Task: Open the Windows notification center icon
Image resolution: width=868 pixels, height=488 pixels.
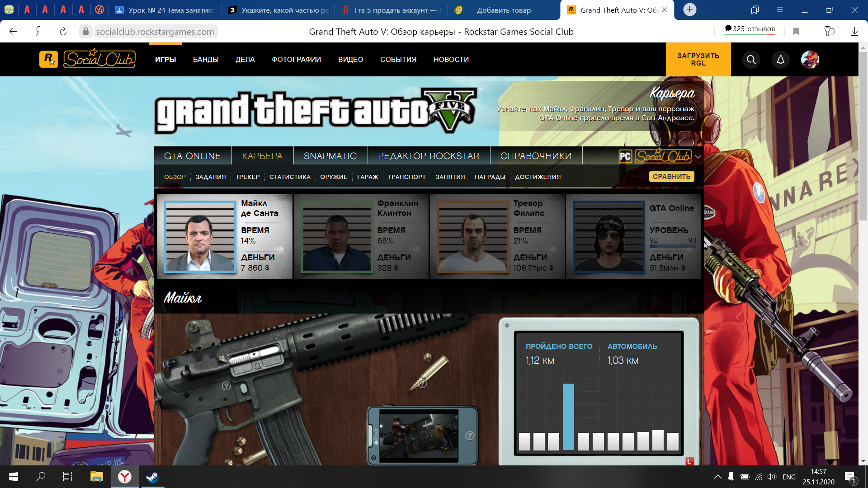Action: [849, 477]
